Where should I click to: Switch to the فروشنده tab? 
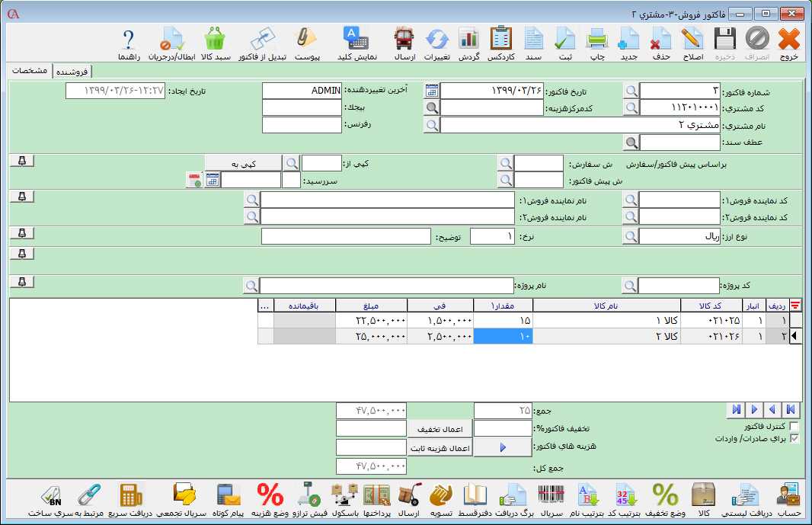pyautogui.click(x=72, y=72)
